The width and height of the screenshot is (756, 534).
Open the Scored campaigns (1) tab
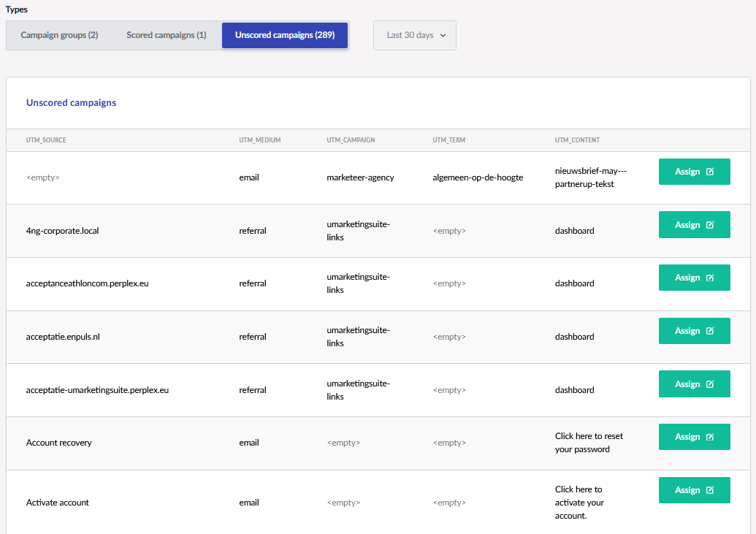pos(167,35)
